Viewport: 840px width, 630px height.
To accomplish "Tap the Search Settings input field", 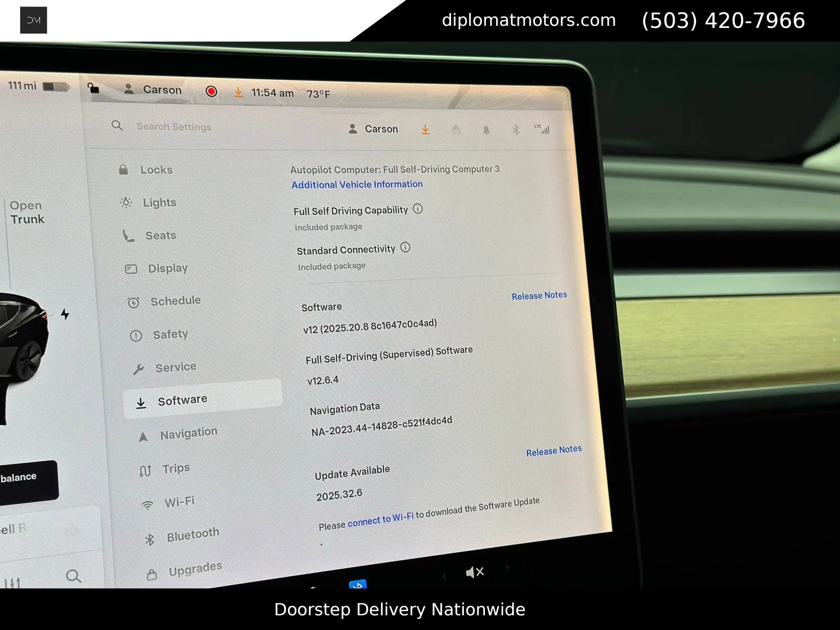I will click(x=173, y=127).
